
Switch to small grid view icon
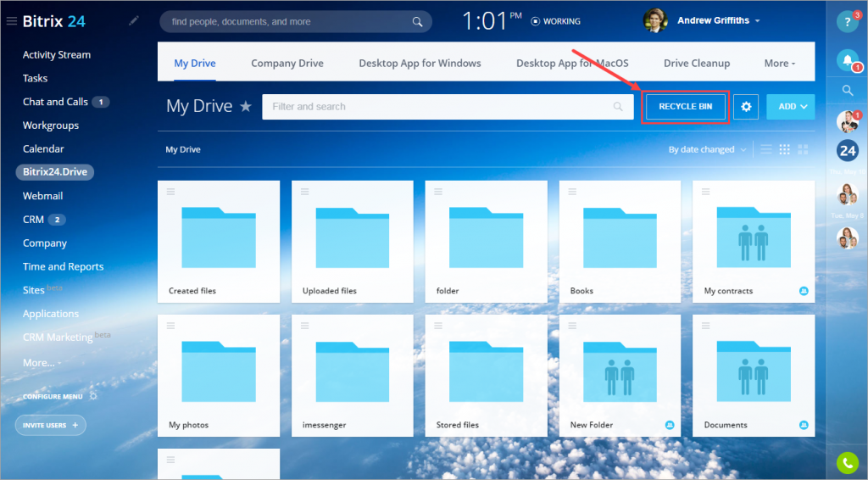point(784,149)
